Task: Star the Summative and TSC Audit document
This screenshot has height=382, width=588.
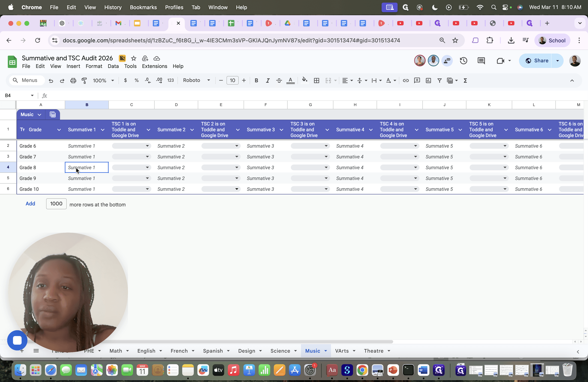Action: click(x=134, y=58)
